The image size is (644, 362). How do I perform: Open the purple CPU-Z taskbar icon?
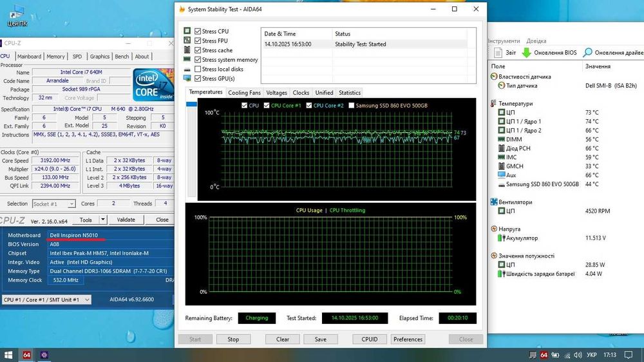44,355
